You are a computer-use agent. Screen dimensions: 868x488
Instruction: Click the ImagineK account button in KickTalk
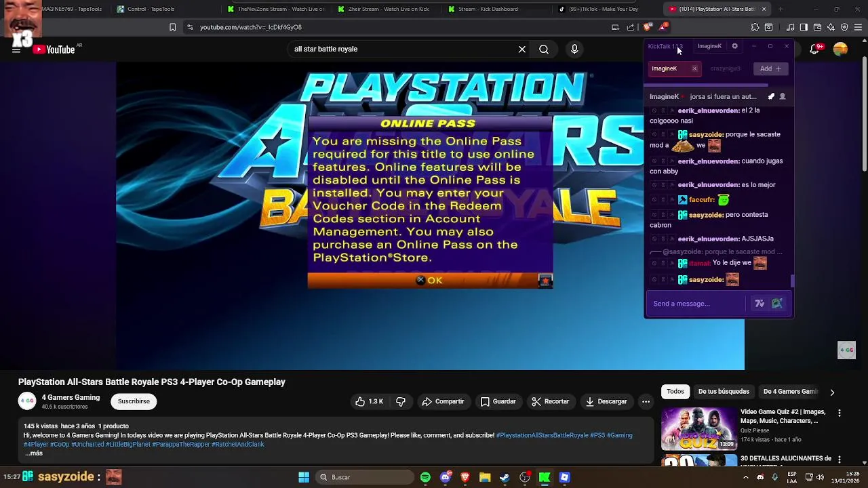click(709, 46)
